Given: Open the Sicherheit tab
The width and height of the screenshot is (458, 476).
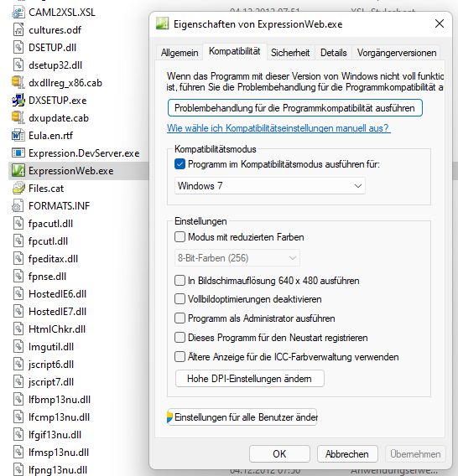Looking at the screenshot, I should coord(290,53).
